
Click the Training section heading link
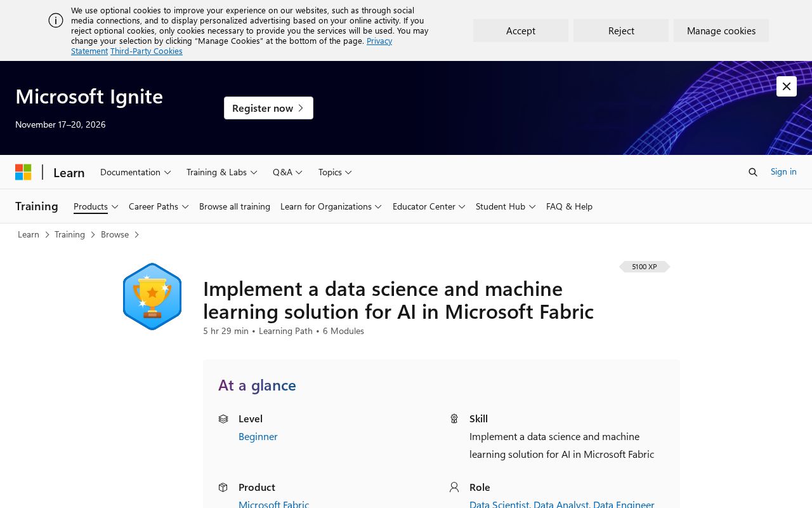point(37,206)
